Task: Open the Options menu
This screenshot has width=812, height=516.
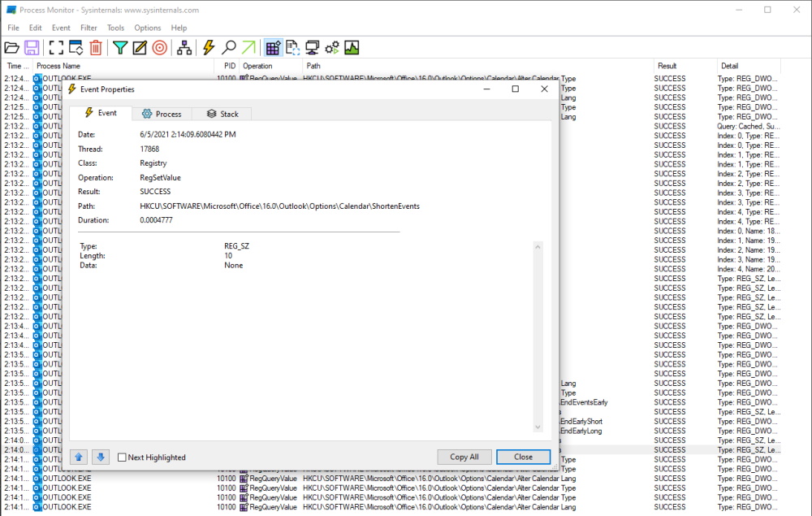Action: point(148,28)
